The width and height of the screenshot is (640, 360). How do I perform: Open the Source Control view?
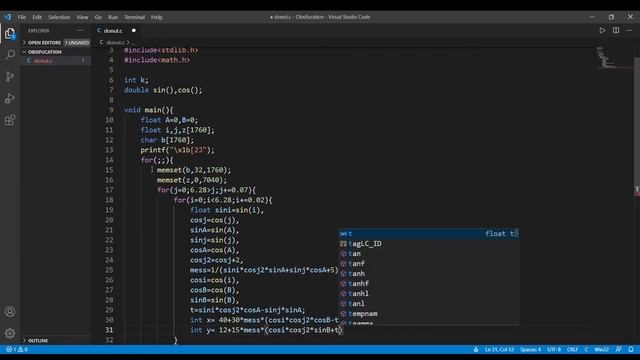coord(10,76)
